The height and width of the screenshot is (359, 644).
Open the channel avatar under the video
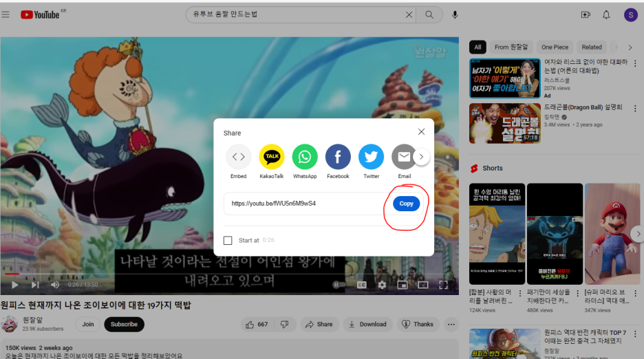pos(9,324)
